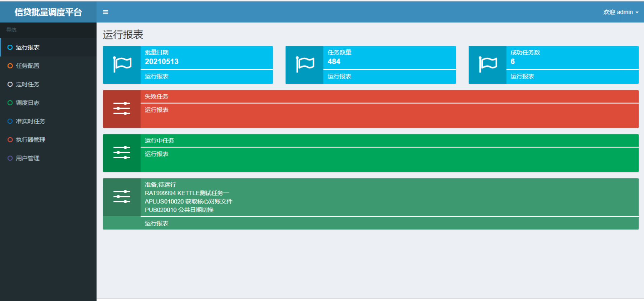The height and width of the screenshot is (301, 644).
Task: Click 运行报表 footer link of 准备,待运行 panel
Action: click(157, 223)
